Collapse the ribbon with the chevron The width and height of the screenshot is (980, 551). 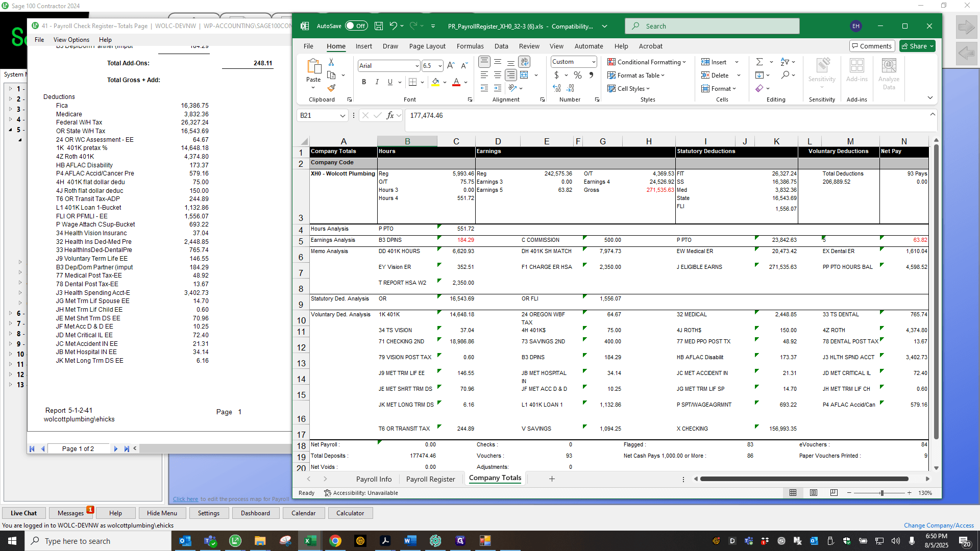point(930,97)
